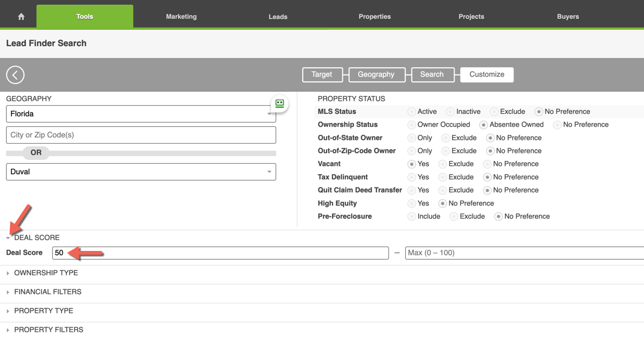Open the Buyers tab
644x342 pixels.
tap(568, 16)
